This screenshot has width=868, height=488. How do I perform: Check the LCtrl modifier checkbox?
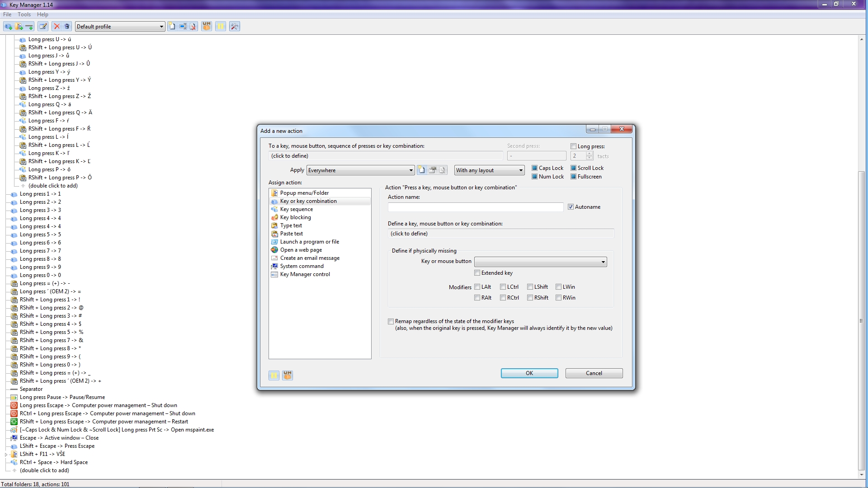503,287
